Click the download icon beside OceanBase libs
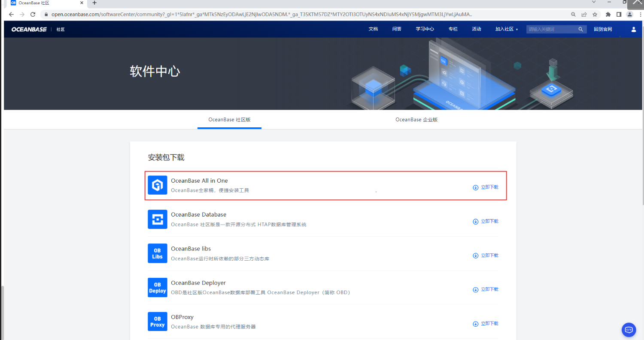The image size is (644, 340). (x=475, y=256)
